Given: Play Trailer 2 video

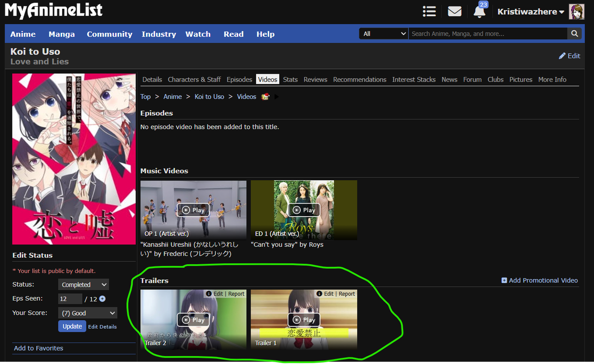Looking at the screenshot, I should (194, 320).
